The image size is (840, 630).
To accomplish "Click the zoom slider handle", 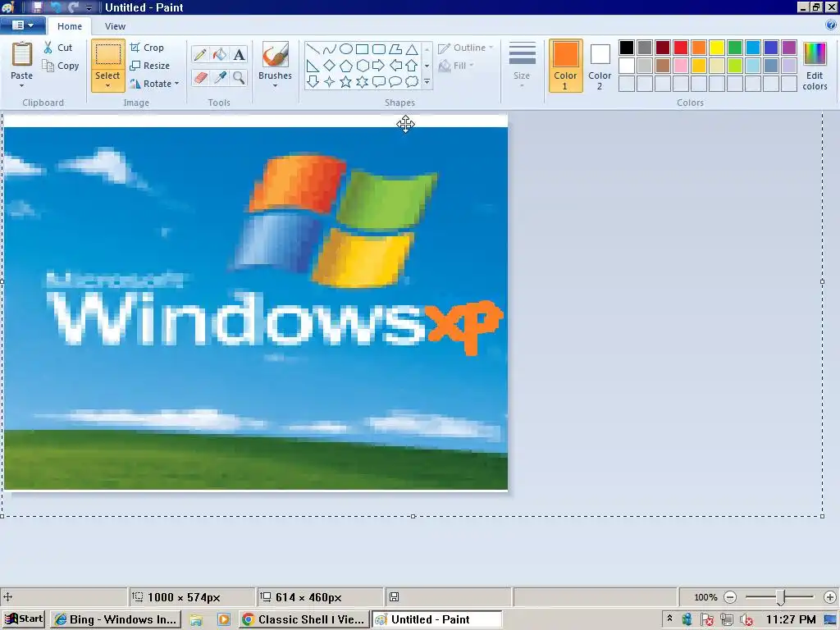I will pyautogui.click(x=781, y=597).
